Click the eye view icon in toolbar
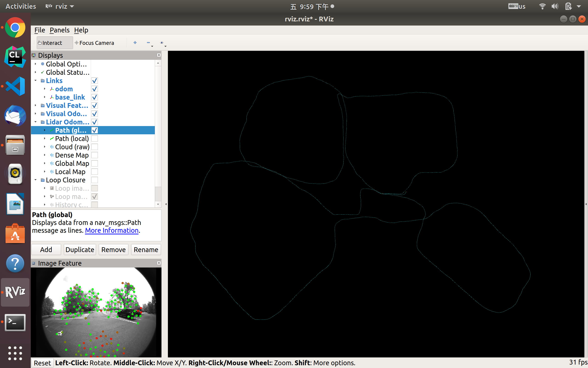 click(x=161, y=43)
